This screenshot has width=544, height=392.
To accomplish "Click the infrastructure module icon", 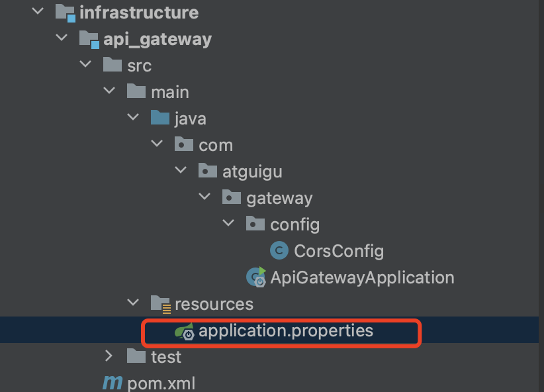I will 64,11.
